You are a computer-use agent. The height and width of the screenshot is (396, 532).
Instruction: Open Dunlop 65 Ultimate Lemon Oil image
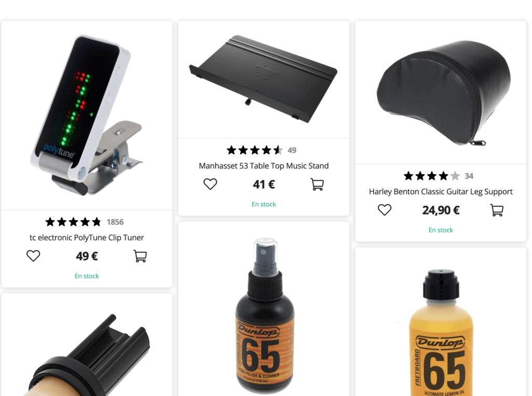(441, 333)
